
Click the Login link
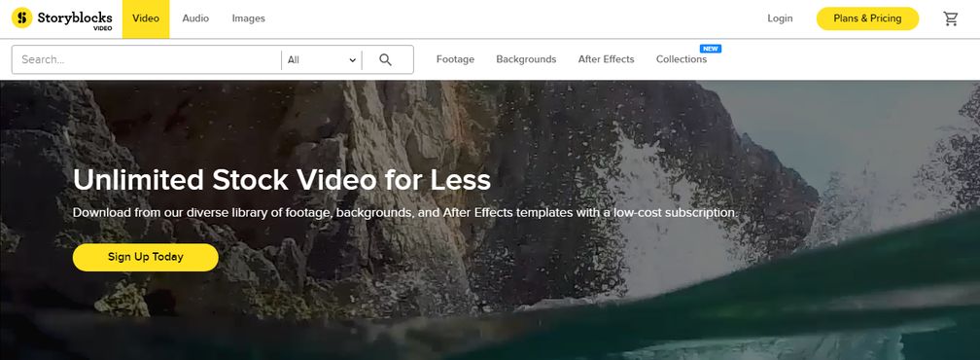780,18
